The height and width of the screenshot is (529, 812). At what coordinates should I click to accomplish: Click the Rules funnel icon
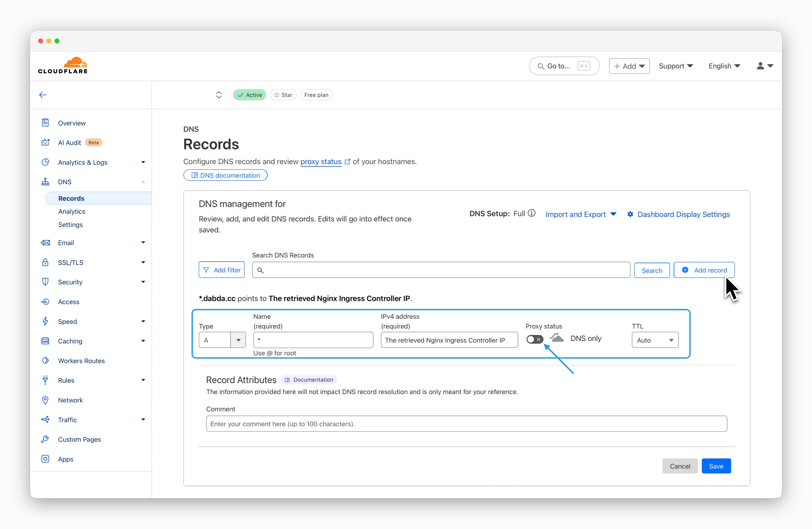[x=45, y=380]
